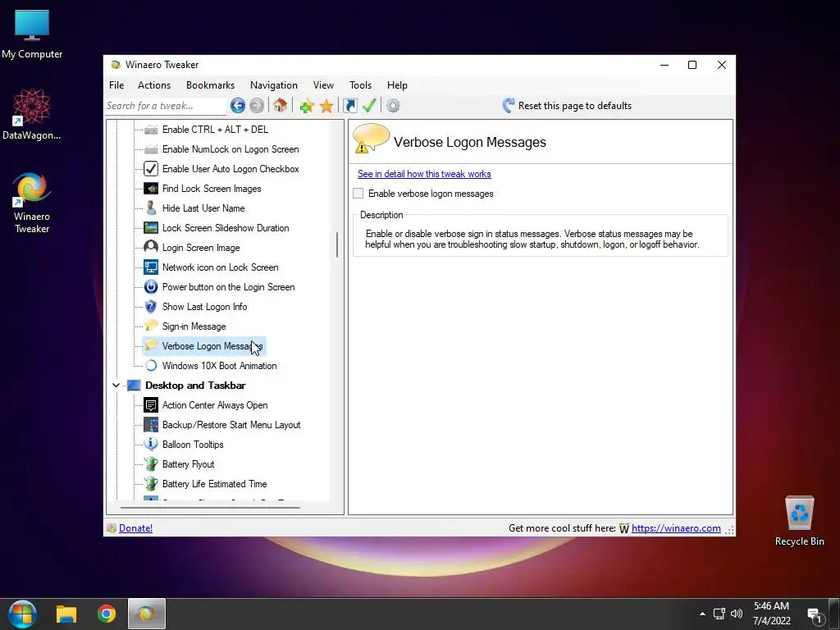Open the File menu
The height and width of the screenshot is (630, 840).
pos(116,85)
